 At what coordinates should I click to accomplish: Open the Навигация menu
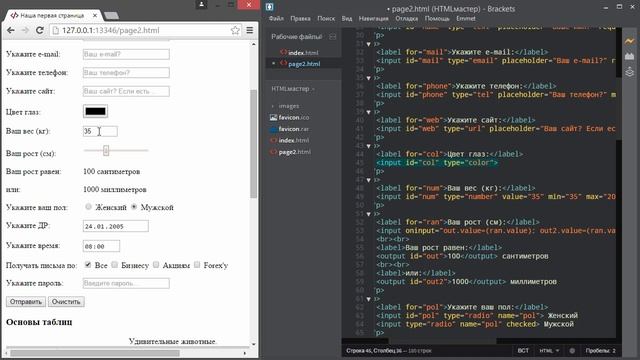pos(373,18)
